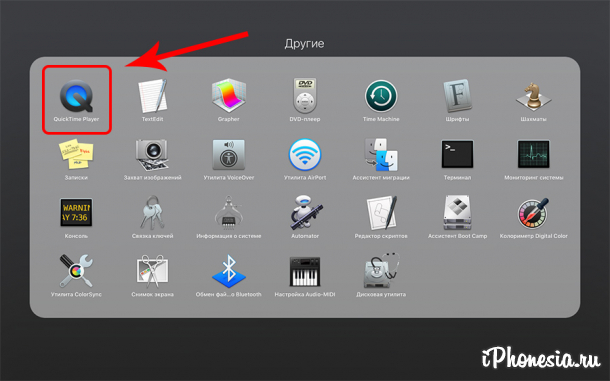Click the Другие folder title

coord(304,44)
